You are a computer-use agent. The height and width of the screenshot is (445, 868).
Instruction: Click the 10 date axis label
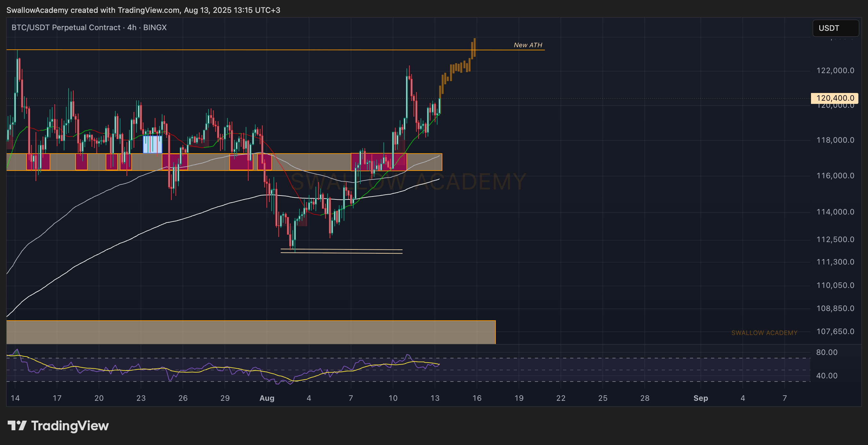tap(393, 398)
